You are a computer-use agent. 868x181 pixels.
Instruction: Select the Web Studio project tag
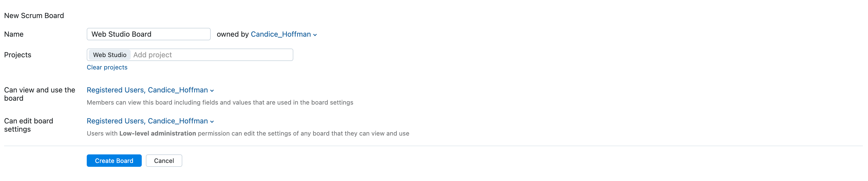point(109,55)
